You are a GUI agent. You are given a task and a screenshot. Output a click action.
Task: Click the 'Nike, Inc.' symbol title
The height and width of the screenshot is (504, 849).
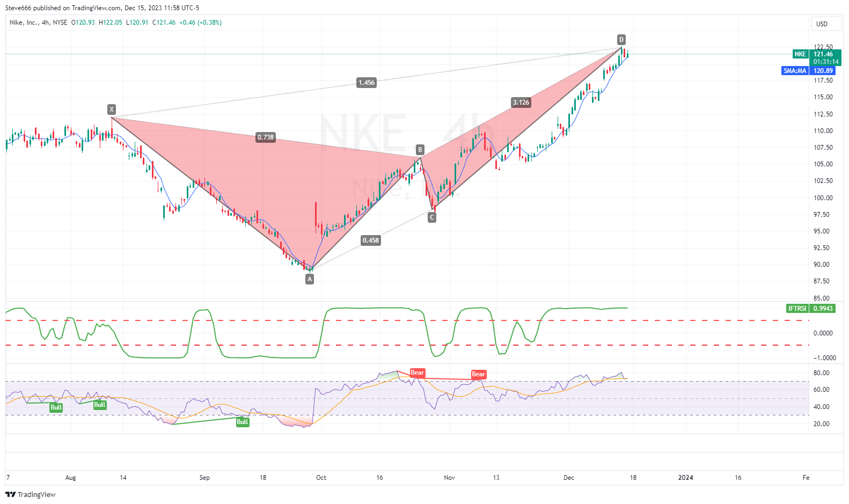(24, 23)
